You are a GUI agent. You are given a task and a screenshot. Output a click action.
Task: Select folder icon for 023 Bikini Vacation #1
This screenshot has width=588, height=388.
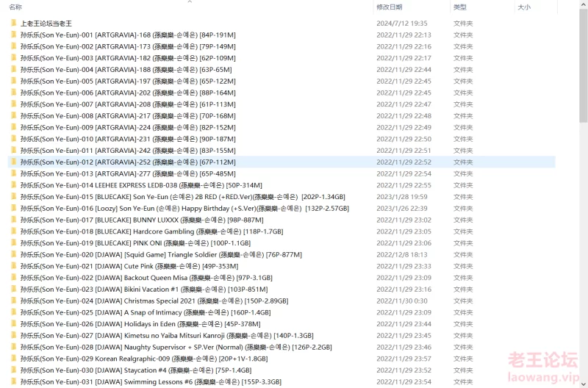14,290
